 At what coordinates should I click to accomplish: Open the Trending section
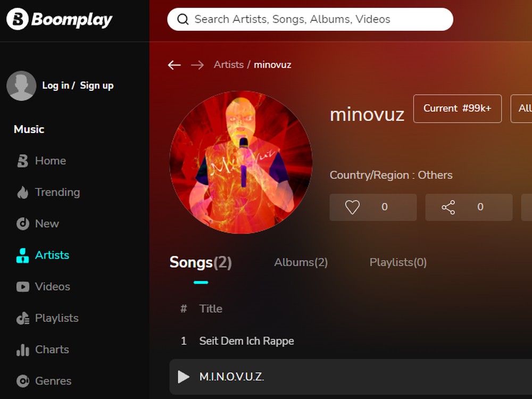57,192
